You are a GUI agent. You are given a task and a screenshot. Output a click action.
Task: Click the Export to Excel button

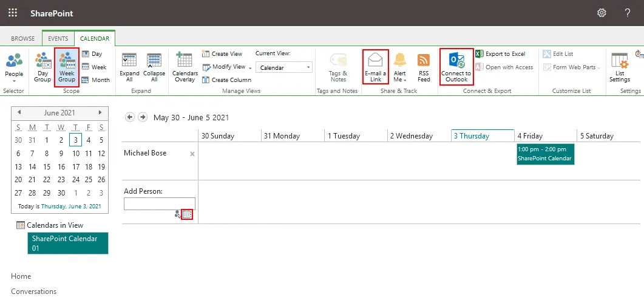click(x=500, y=54)
